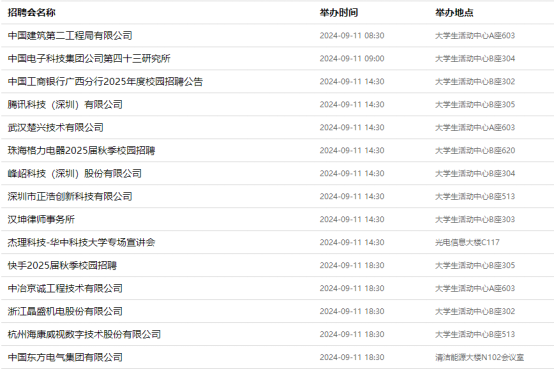
Task: Open 珠海格力电器2025届秋季校园招聘 entry
Action: [x=82, y=150]
